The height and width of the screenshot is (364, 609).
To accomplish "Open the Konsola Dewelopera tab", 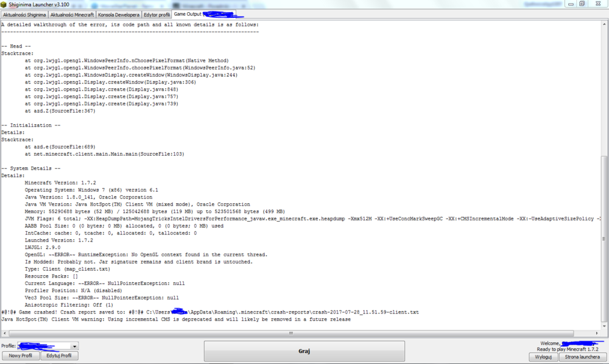I will pos(119,15).
